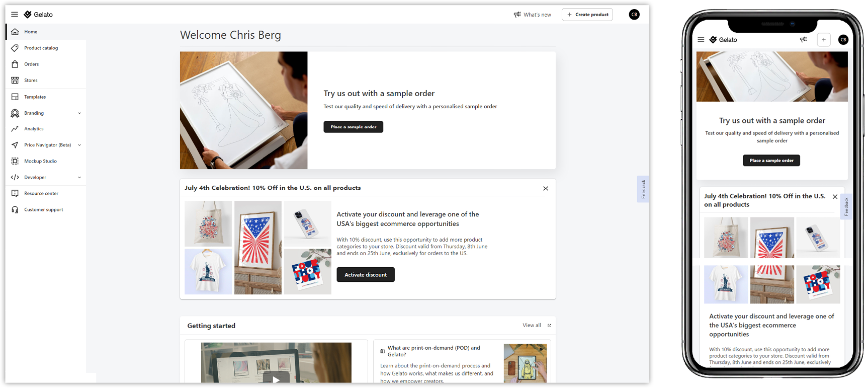
Task: Click the Activate discount button
Action: click(366, 275)
